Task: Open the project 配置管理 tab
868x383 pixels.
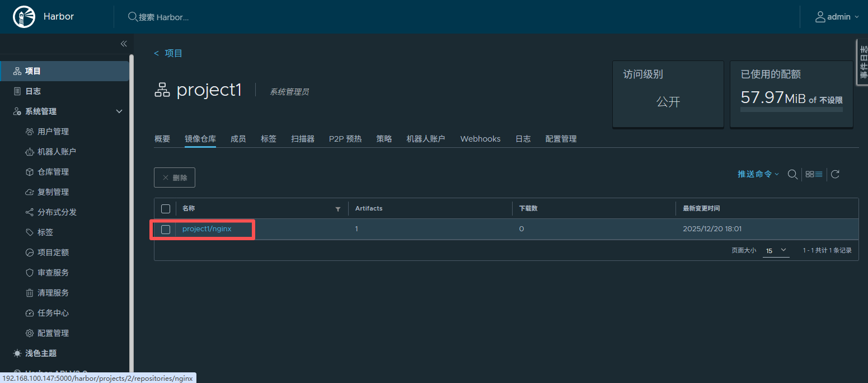Action: click(561, 139)
